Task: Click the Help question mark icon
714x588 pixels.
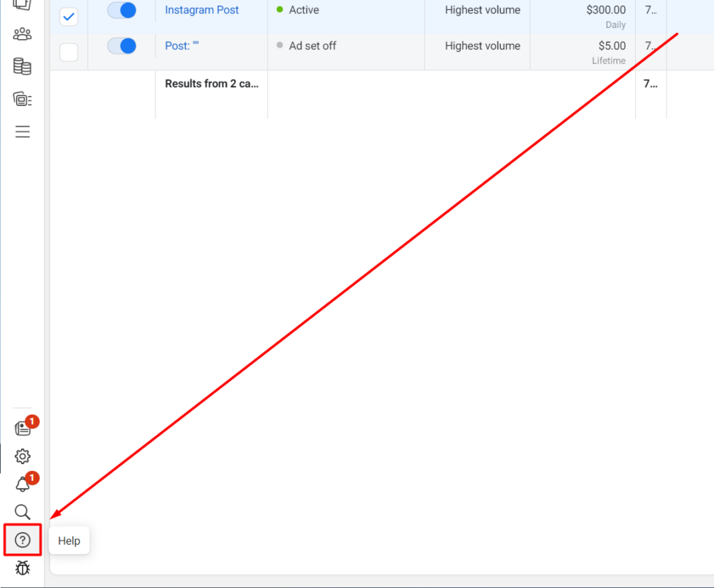Action: (x=22, y=540)
